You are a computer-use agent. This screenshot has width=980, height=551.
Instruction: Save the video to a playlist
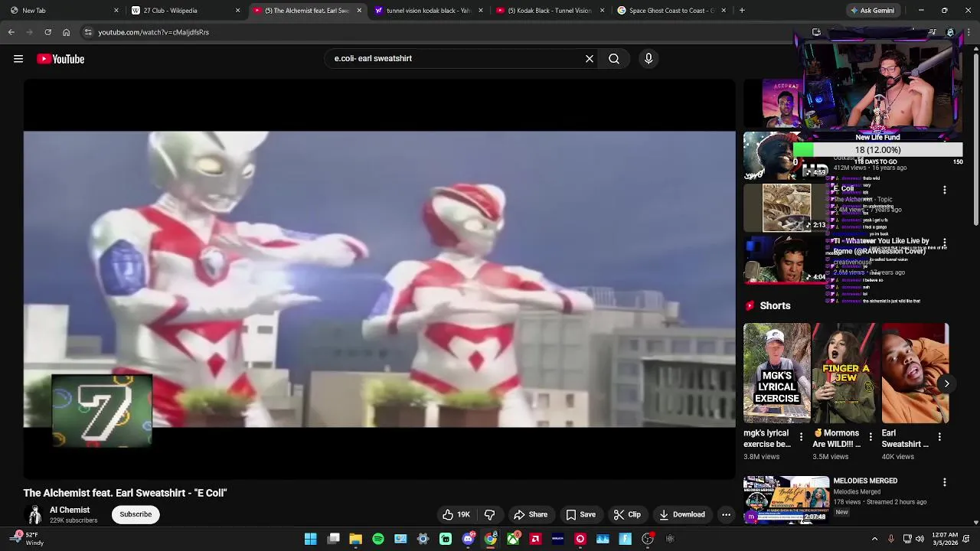580,514
